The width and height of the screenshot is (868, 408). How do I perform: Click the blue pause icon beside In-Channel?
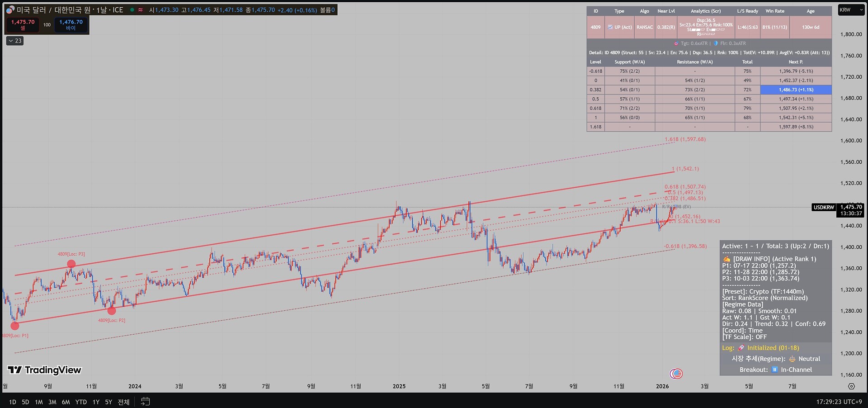tap(774, 370)
